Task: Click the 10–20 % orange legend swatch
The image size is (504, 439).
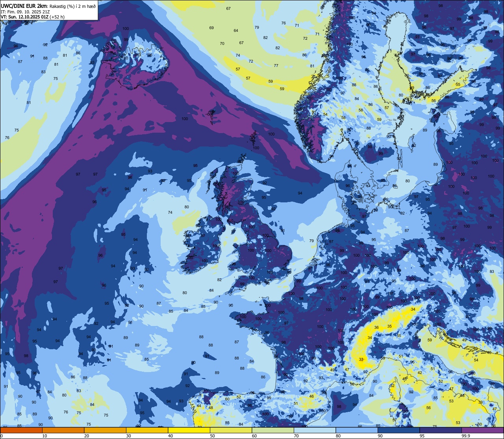Action: (x=63, y=430)
